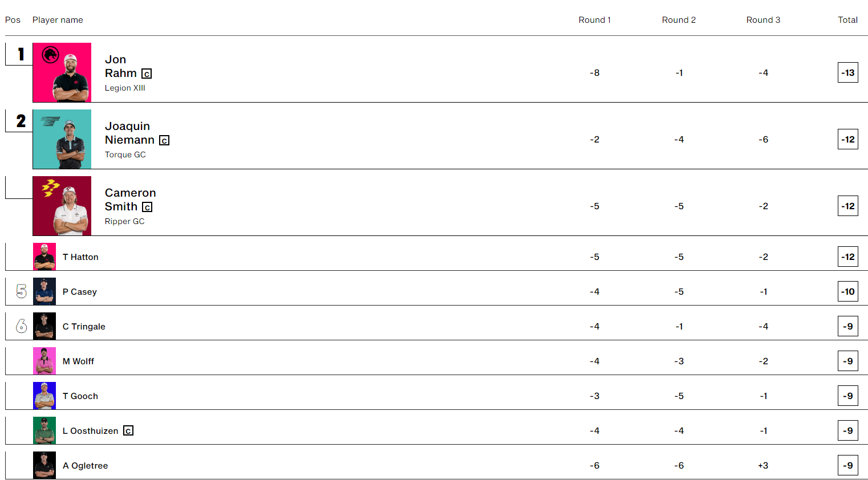
Task: Click captain badge next to Jon Rahm
Action: [147, 74]
